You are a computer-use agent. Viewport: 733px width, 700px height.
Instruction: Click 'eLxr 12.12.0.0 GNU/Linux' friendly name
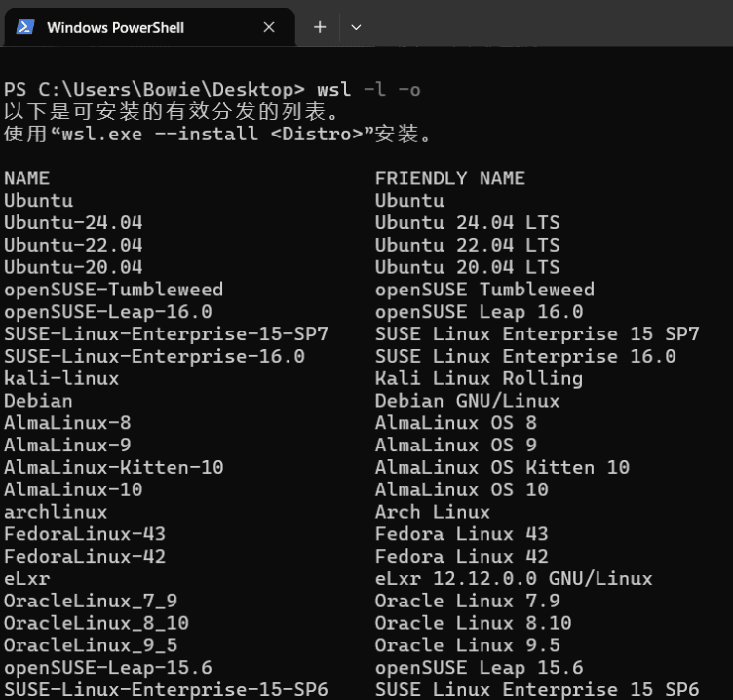pos(514,578)
